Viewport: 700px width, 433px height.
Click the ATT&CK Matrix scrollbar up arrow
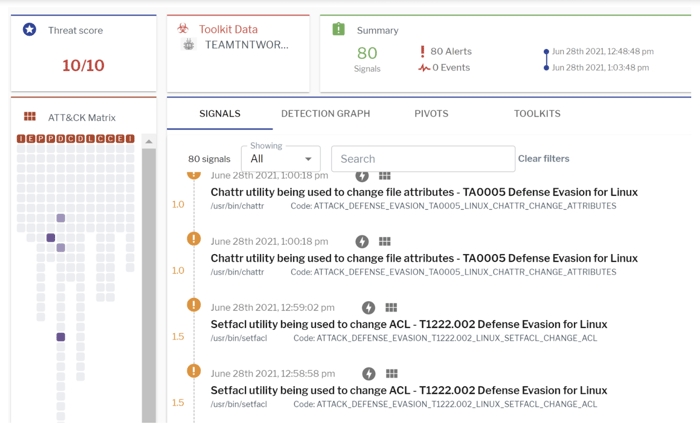point(149,142)
